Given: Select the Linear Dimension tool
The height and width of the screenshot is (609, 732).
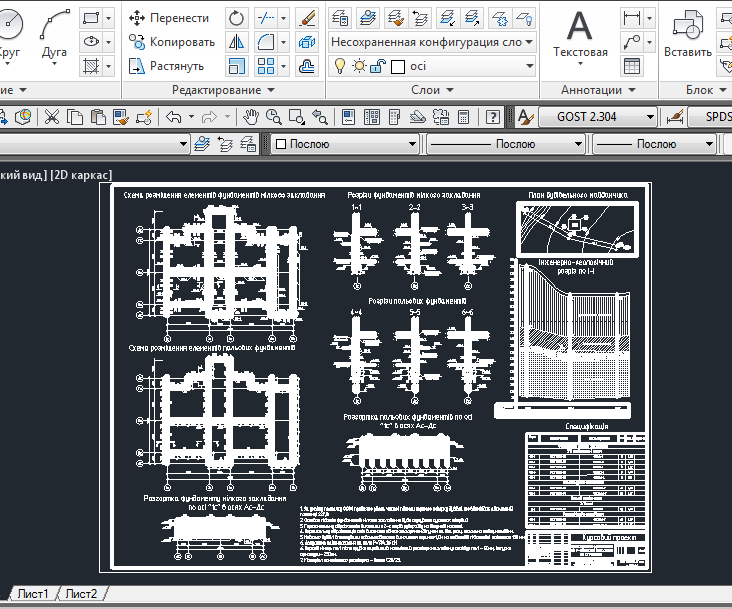Looking at the screenshot, I should (632, 18).
